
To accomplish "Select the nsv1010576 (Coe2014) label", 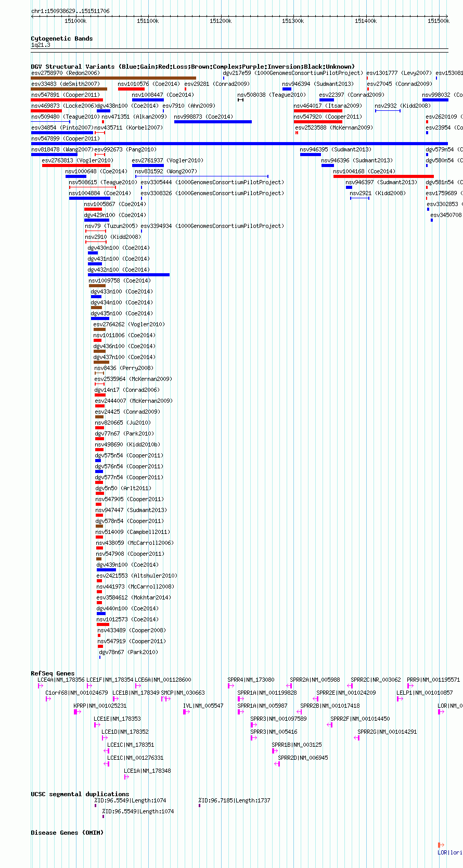I will pos(149,84).
